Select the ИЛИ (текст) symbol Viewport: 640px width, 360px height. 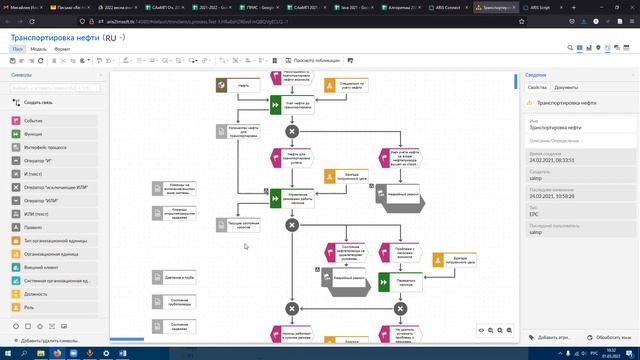[54, 214]
